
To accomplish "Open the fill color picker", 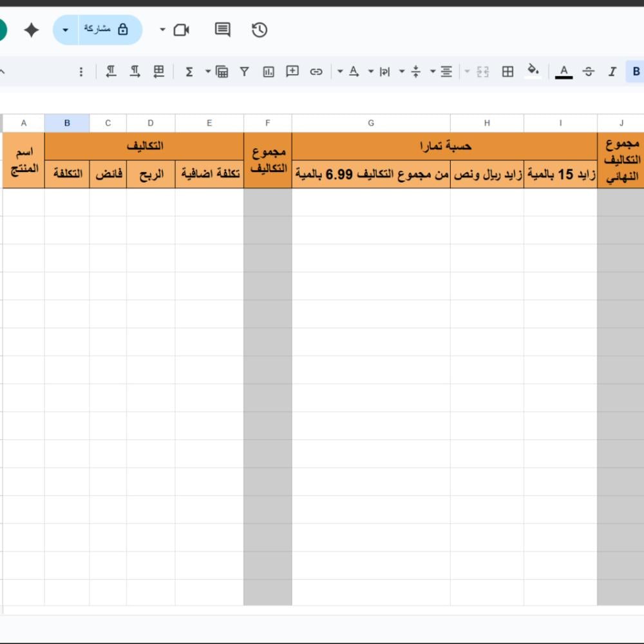I will [x=533, y=71].
